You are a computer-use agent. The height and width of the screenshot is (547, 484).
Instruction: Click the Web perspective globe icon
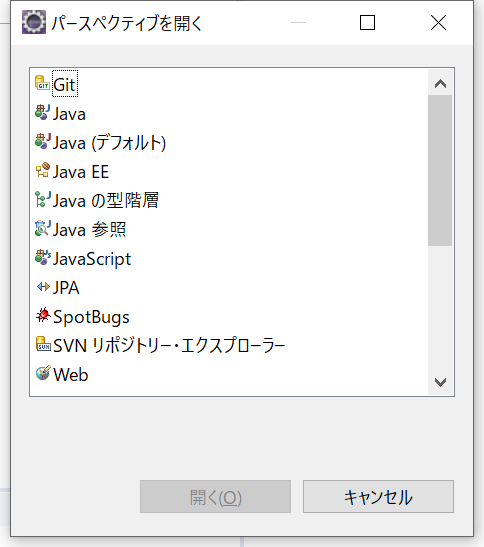[x=43, y=373]
